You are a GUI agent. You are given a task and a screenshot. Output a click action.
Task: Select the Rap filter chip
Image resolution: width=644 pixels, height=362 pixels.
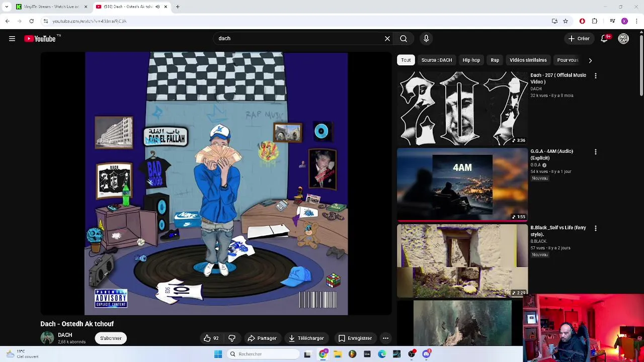pyautogui.click(x=495, y=60)
